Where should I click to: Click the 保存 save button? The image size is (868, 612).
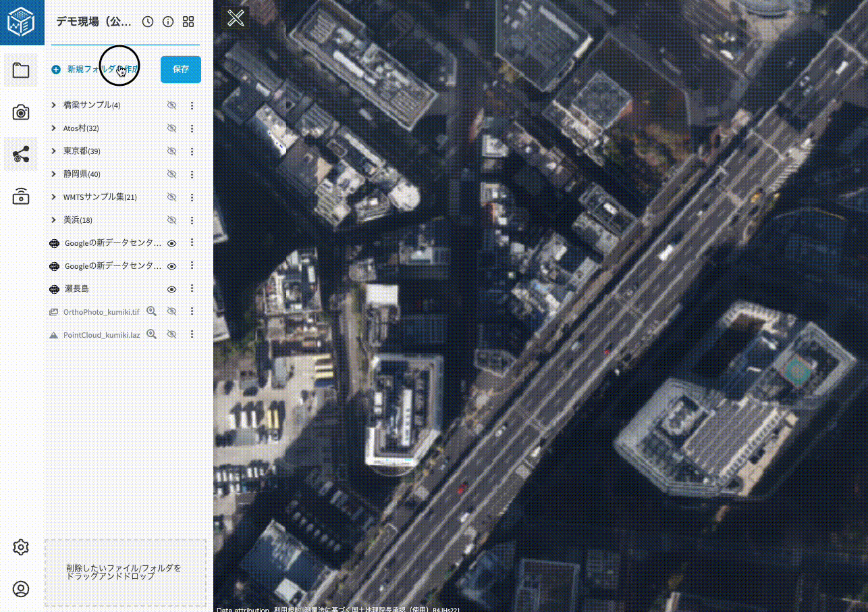[x=180, y=70]
